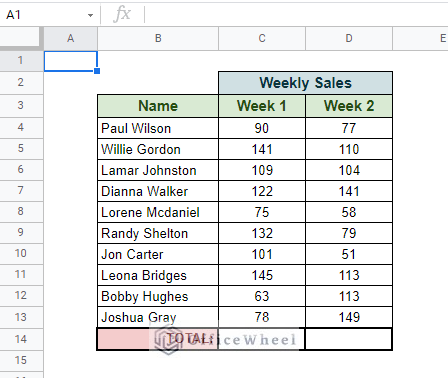The height and width of the screenshot is (378, 448).
Task: Select row 6 header
Action: point(21,170)
